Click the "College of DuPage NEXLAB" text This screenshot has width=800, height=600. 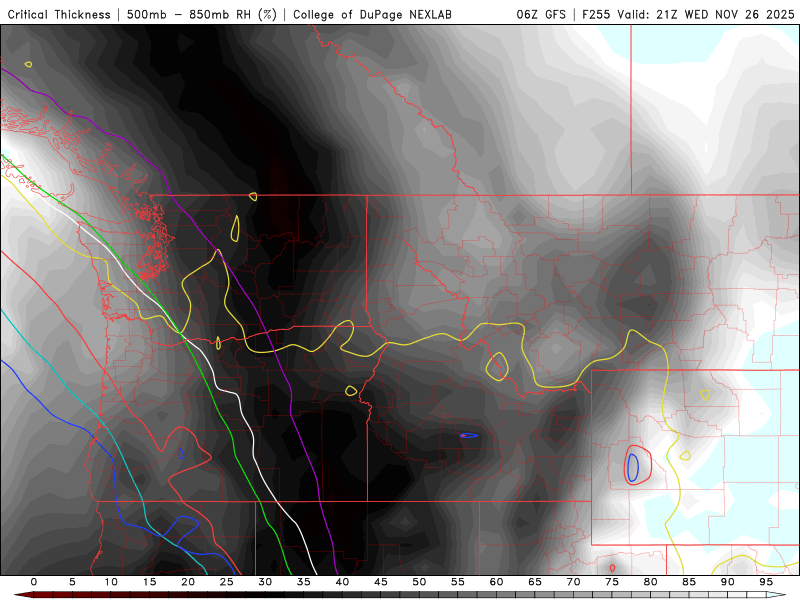point(372,15)
